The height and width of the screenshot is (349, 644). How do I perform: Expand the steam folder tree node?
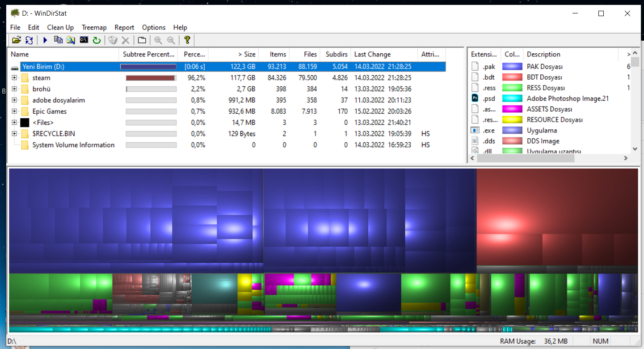[x=14, y=78]
